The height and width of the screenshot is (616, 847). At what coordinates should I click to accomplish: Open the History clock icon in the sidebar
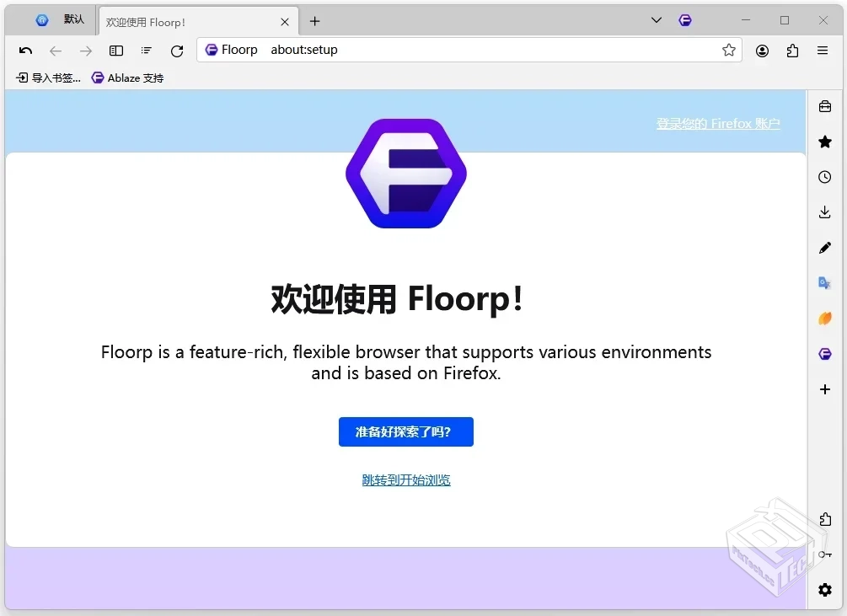[x=824, y=177]
